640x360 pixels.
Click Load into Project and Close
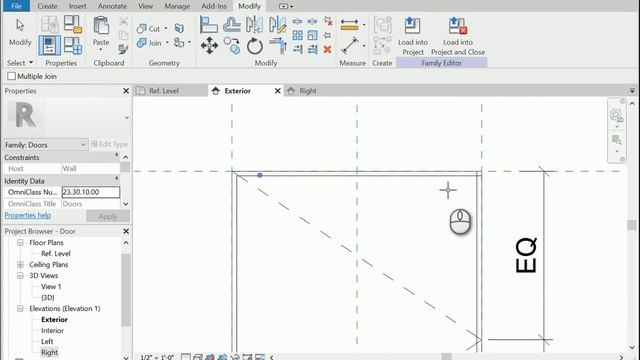(x=458, y=36)
